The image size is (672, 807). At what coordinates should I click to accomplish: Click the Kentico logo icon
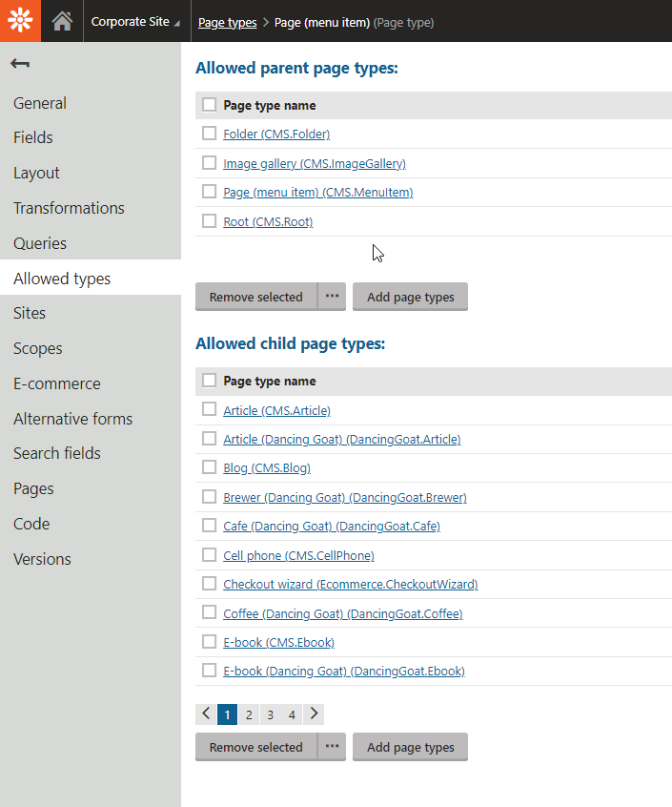[20, 21]
